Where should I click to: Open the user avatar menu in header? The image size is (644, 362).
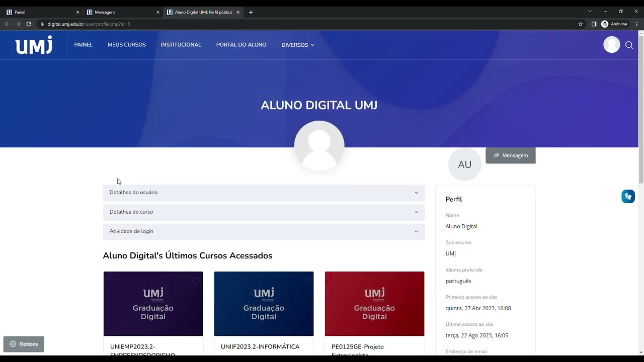click(612, 45)
